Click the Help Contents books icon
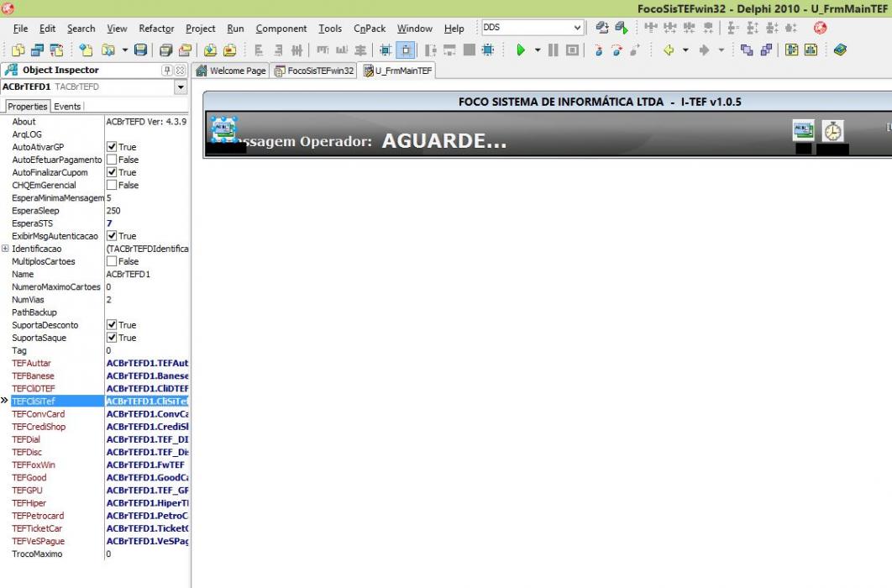The height and width of the screenshot is (588, 892). coord(840,50)
